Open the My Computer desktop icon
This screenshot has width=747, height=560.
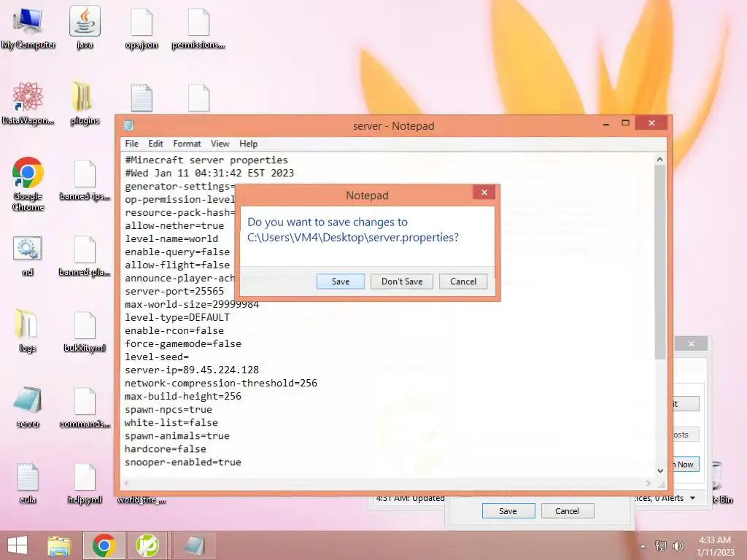pos(28,28)
